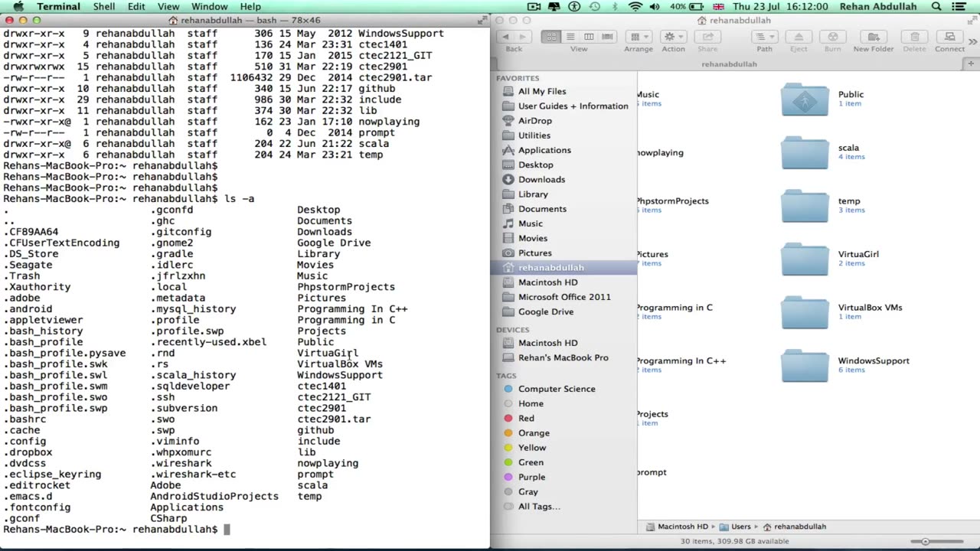Screen dimensions: 980x551
Task: Go forward in Finder window
Action: point(522,37)
